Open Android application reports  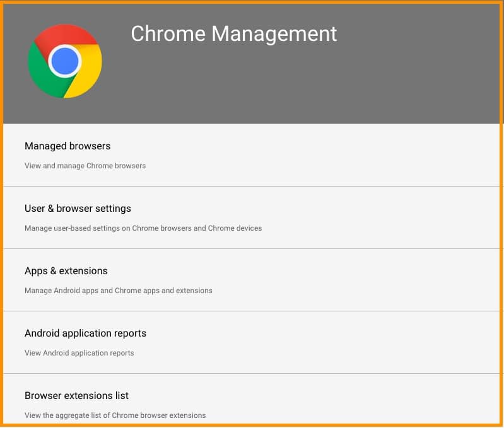pos(85,333)
